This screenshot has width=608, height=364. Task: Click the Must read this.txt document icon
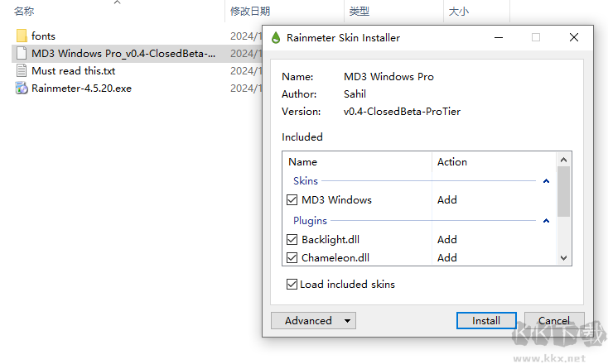(22, 71)
